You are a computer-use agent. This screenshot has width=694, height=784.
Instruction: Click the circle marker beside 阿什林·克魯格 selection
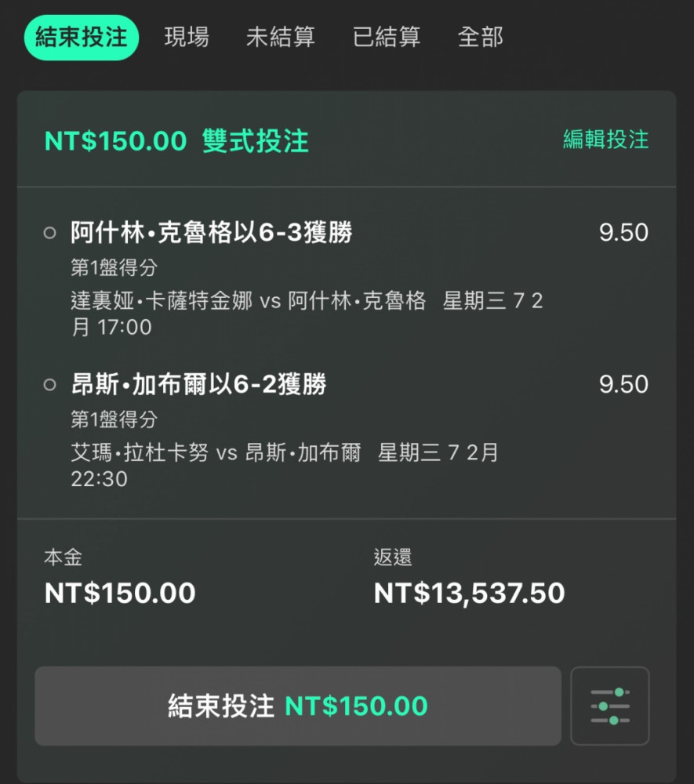tap(49, 233)
